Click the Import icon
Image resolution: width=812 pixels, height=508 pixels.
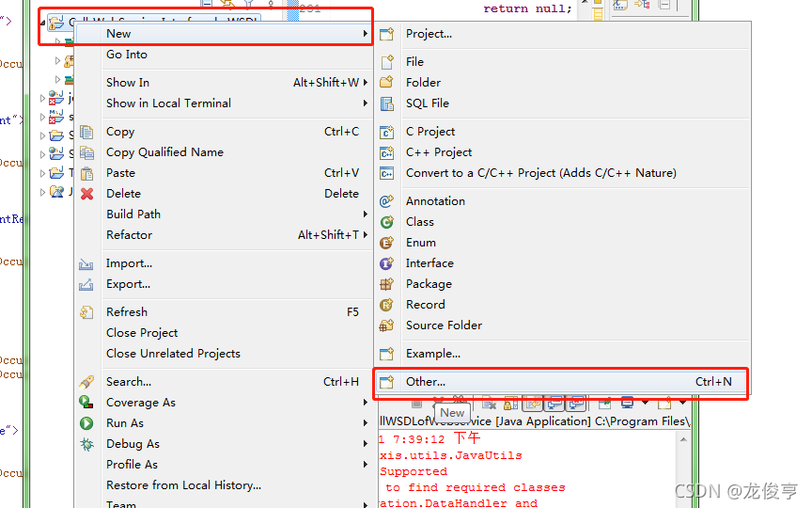coord(86,263)
